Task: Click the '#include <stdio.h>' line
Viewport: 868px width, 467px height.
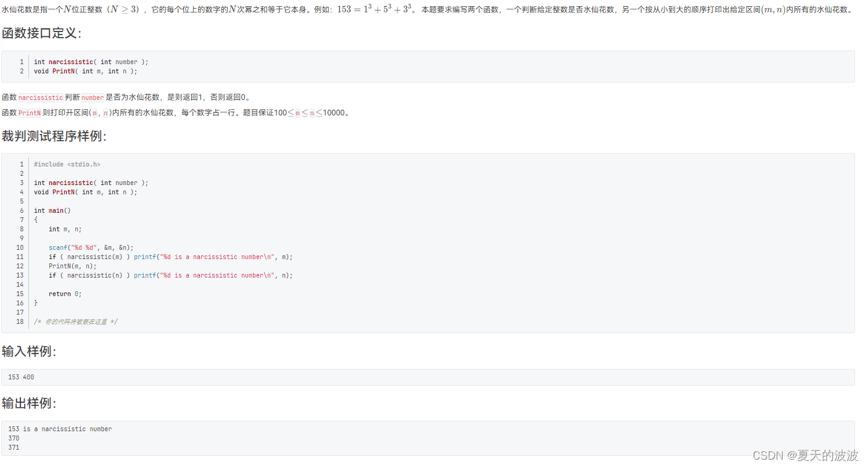Action: (x=67, y=164)
